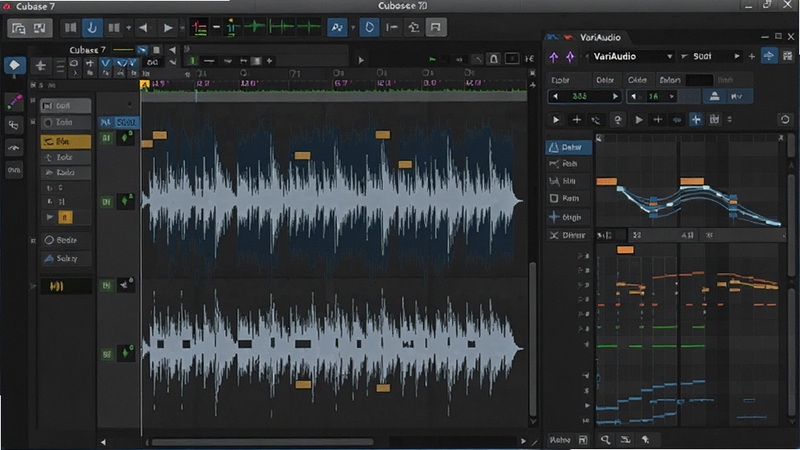Click the circular reset icon in VariAudio
Image resolution: width=800 pixels, height=450 pixels.
785,119
